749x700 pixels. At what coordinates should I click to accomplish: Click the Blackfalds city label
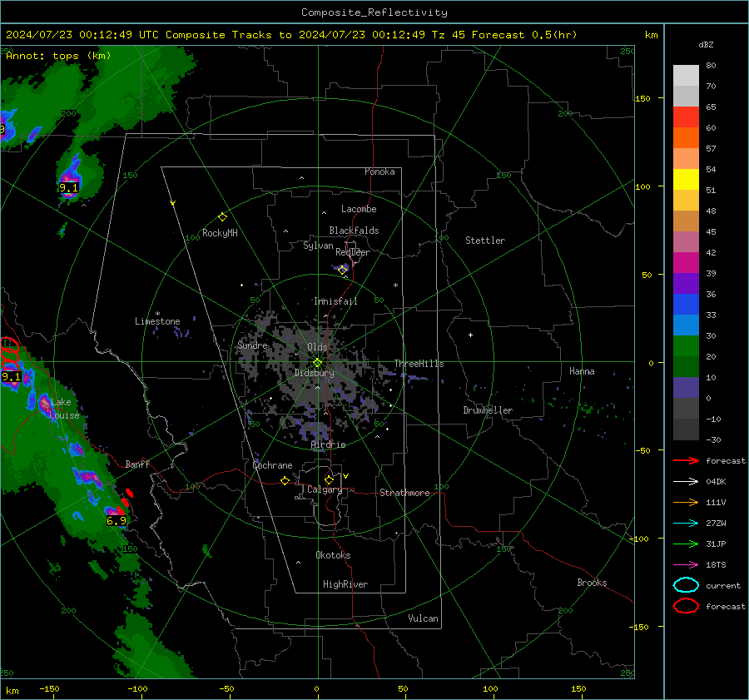click(x=354, y=231)
